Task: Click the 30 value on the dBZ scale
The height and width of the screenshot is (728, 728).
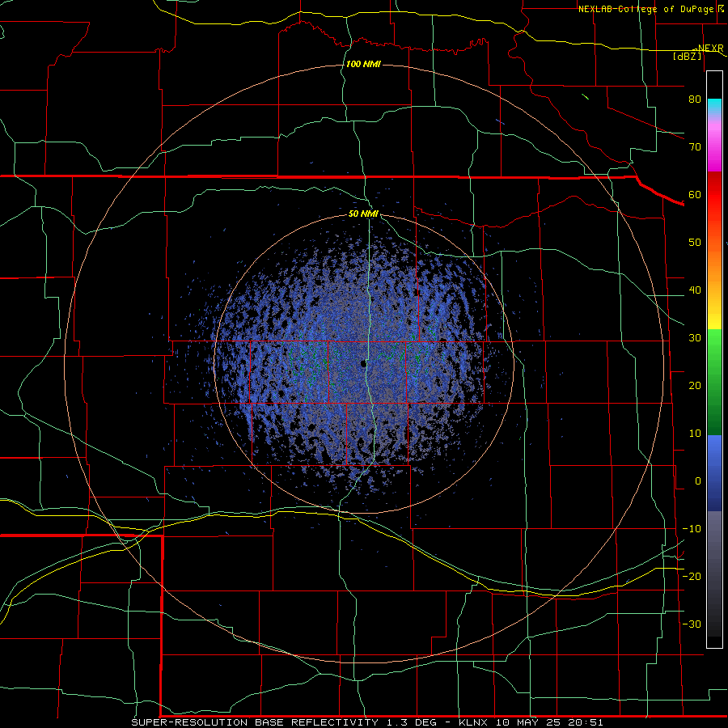Action: click(695, 338)
